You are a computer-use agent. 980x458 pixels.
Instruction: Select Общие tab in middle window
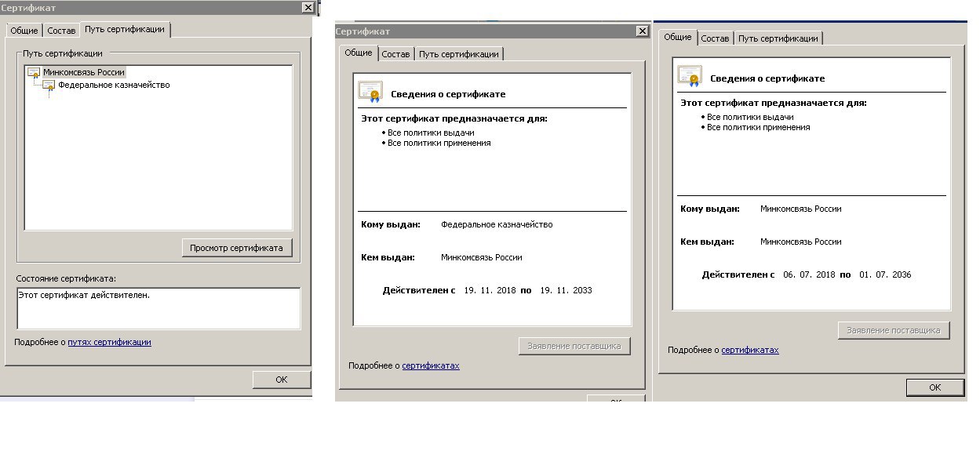[x=359, y=53]
